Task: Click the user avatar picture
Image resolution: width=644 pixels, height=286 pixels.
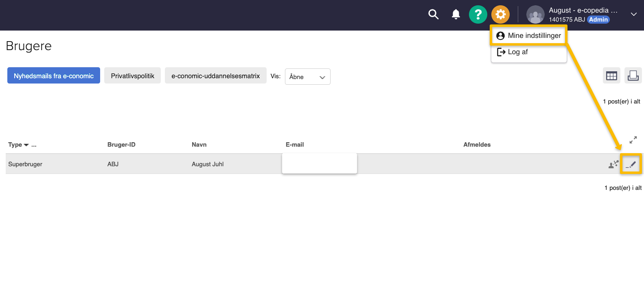Action: [535, 15]
